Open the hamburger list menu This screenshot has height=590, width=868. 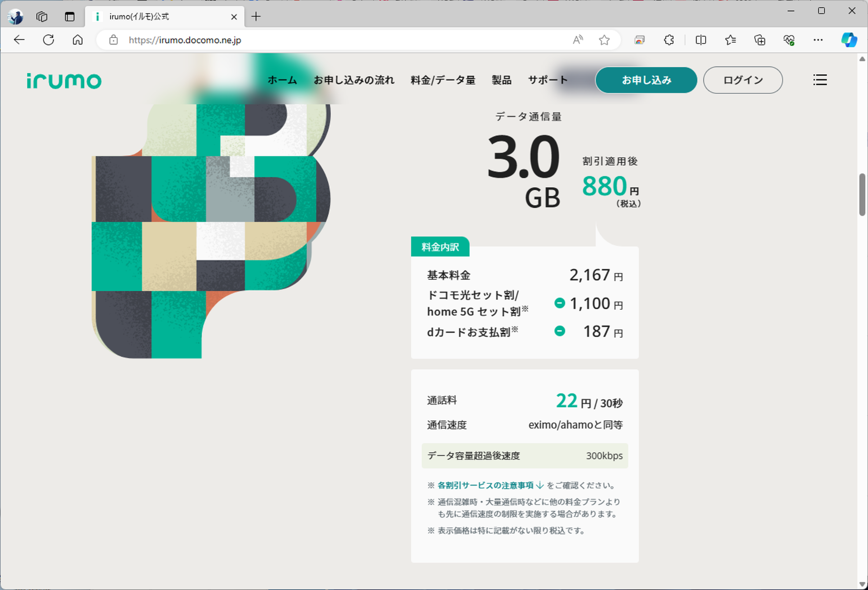tap(820, 80)
